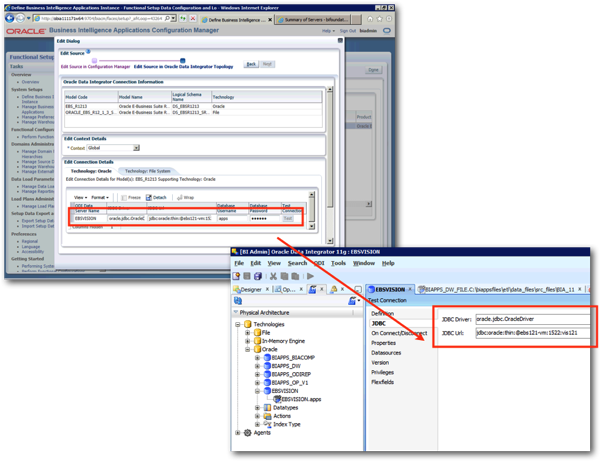This screenshot has height=461, width=600.
Task: Open the View menu in connection table
Action: 80,197
